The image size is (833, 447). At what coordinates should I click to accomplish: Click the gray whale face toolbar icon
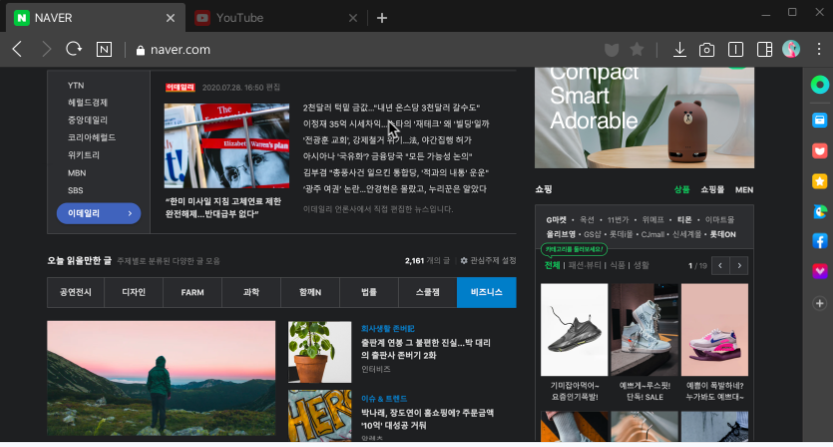click(611, 50)
